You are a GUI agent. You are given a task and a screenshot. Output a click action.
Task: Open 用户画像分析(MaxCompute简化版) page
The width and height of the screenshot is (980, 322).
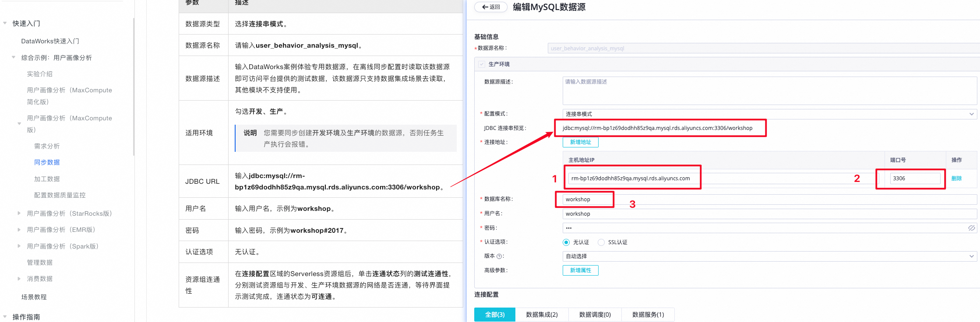click(x=69, y=96)
